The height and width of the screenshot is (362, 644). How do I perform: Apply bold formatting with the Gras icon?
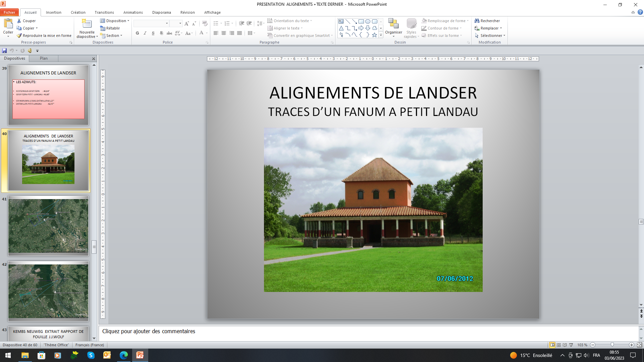coord(137,33)
